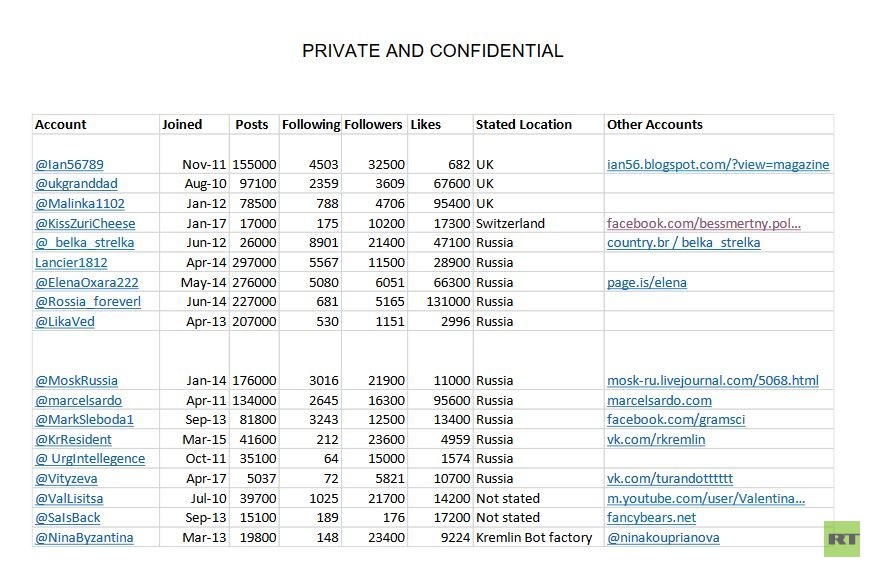The width and height of the screenshot is (870, 567).
Task: Click the Stated Location header cell
Action: pos(524,125)
